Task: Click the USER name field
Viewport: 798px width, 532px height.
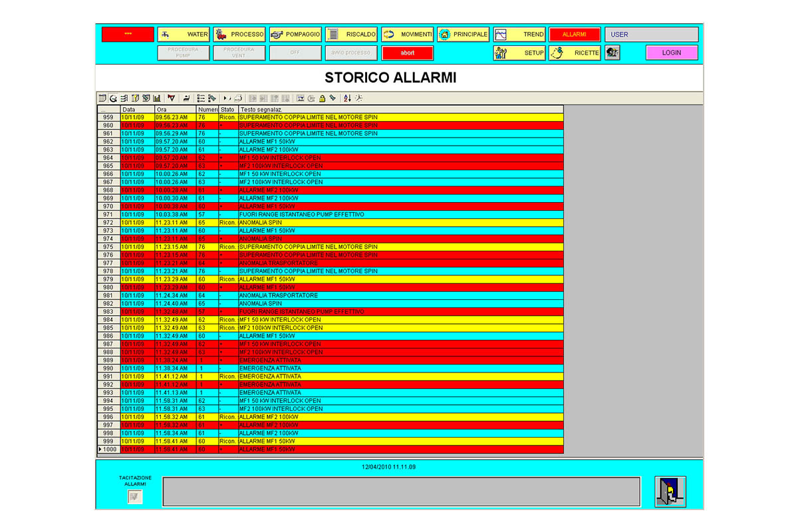Action: click(652, 35)
